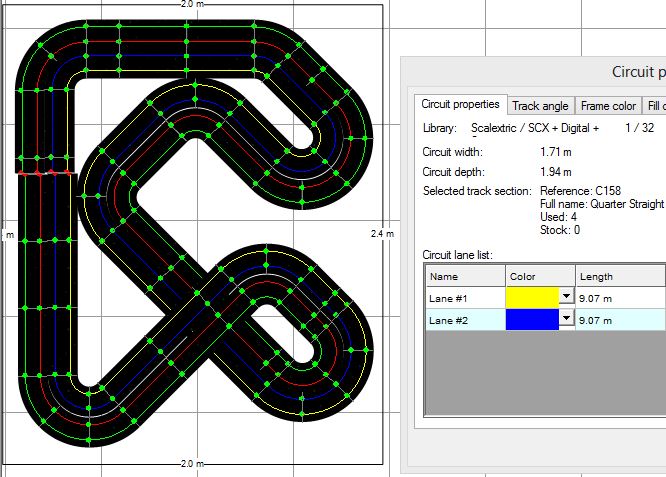Click the yellow color swatch for Lane #1

click(x=532, y=298)
